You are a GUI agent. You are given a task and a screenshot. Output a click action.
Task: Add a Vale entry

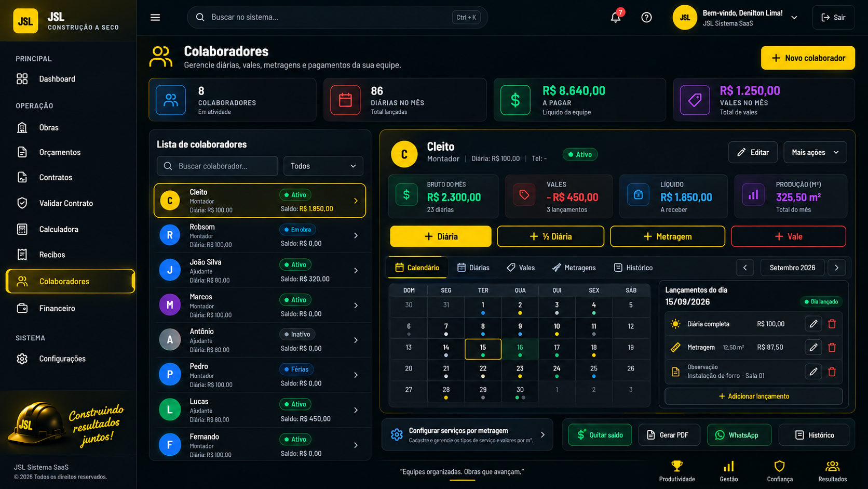pos(788,236)
